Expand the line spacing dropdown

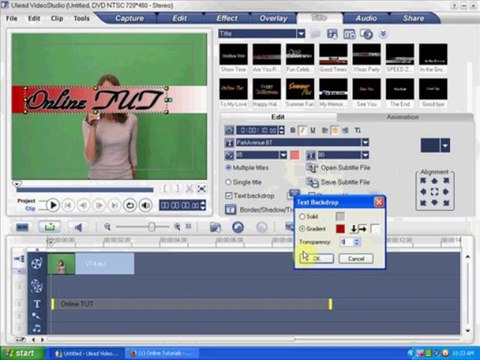click(365, 155)
